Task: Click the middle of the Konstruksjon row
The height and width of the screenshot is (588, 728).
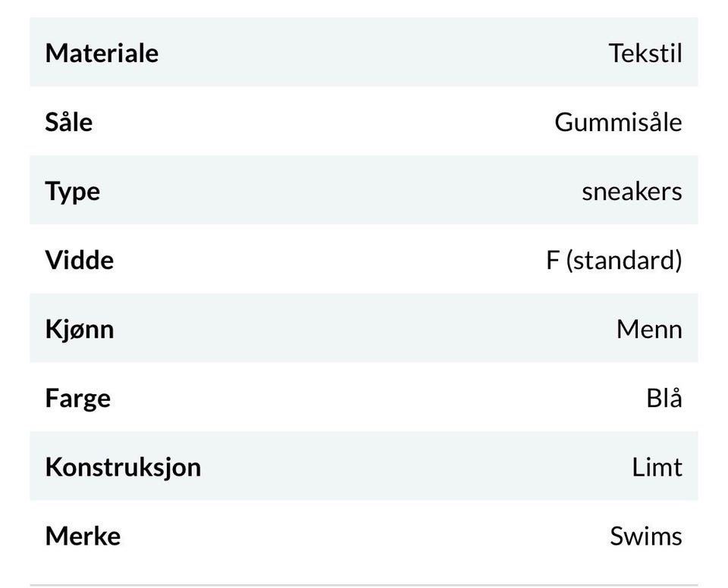Action: [x=364, y=466]
